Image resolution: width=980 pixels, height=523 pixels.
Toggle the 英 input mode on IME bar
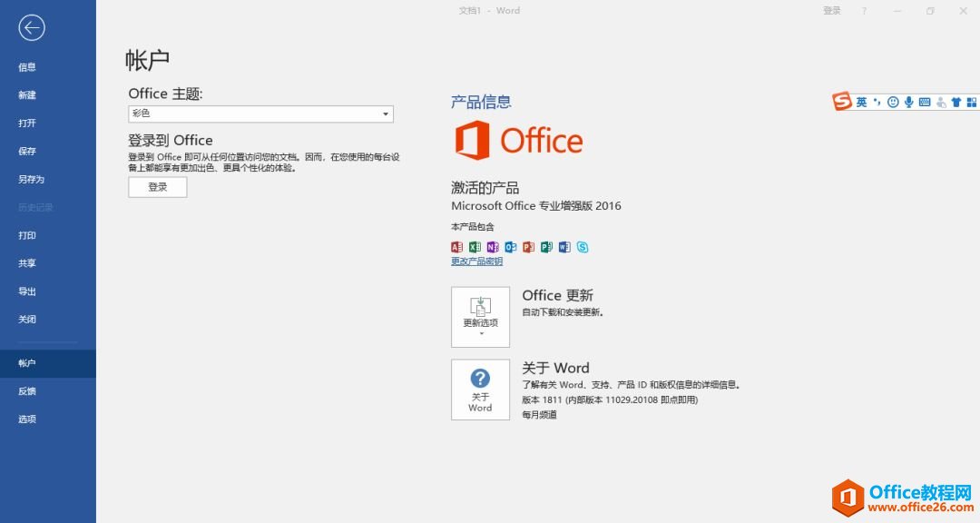tap(862, 102)
